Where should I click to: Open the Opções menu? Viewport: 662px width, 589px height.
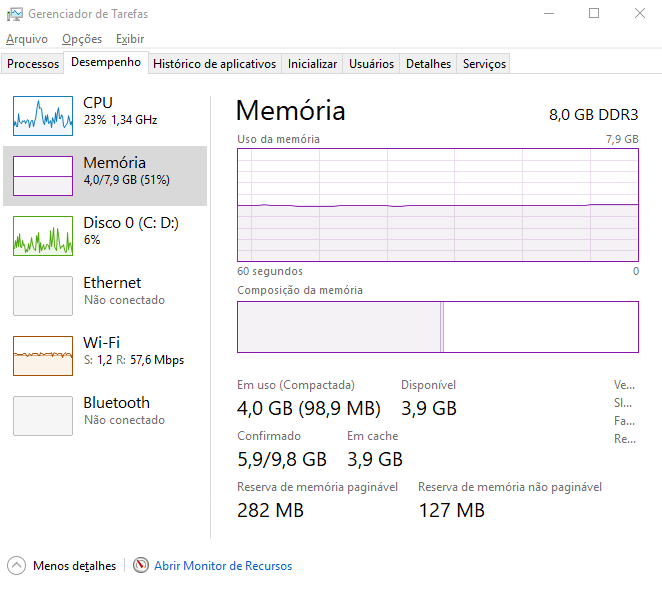coord(82,39)
